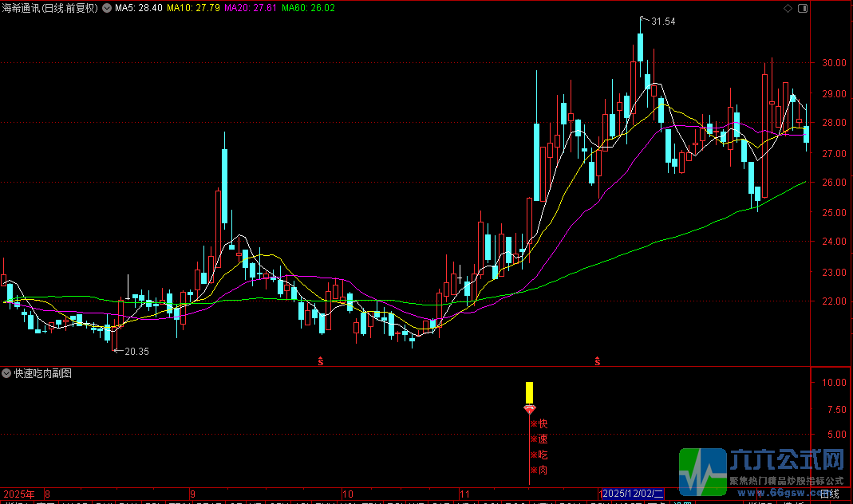Viewport: 853px width, 504px height.
Task: Toggle the side panel icon at top-right
Action: [x=803, y=8]
